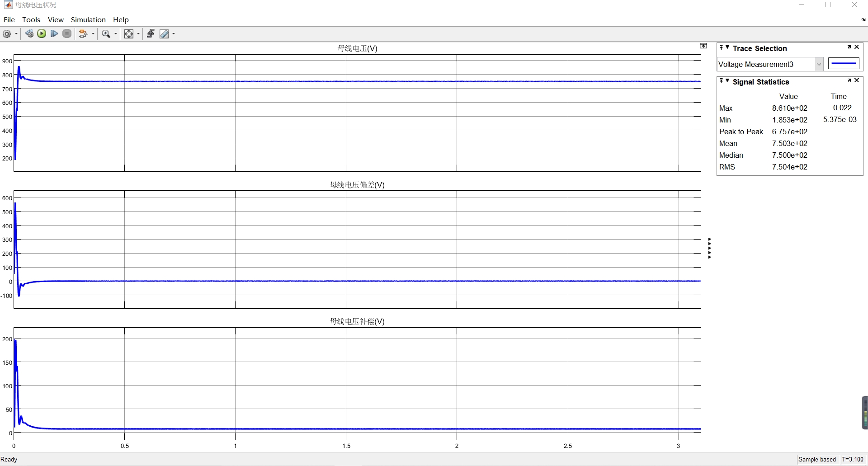Collapse Signal Statistics panel triangle

click(x=727, y=80)
